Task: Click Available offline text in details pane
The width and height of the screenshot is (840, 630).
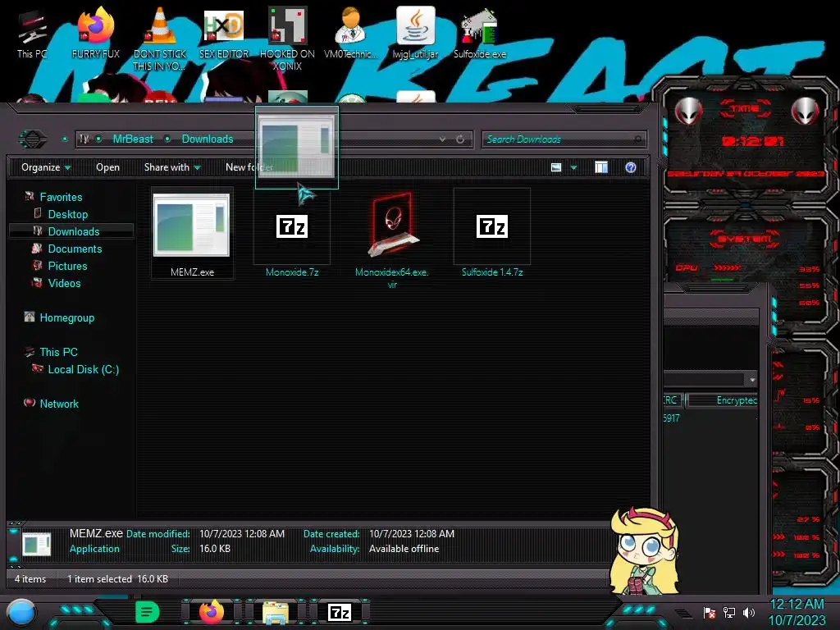Action: point(404,549)
